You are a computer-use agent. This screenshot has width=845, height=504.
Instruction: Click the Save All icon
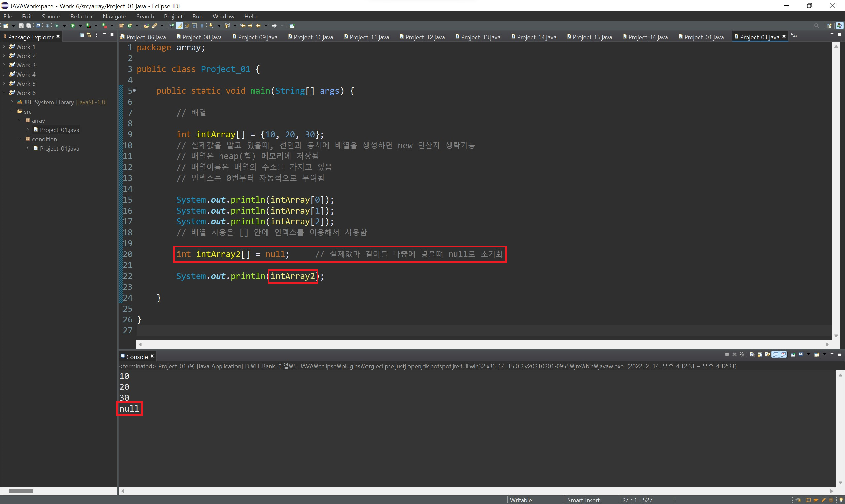(x=29, y=26)
